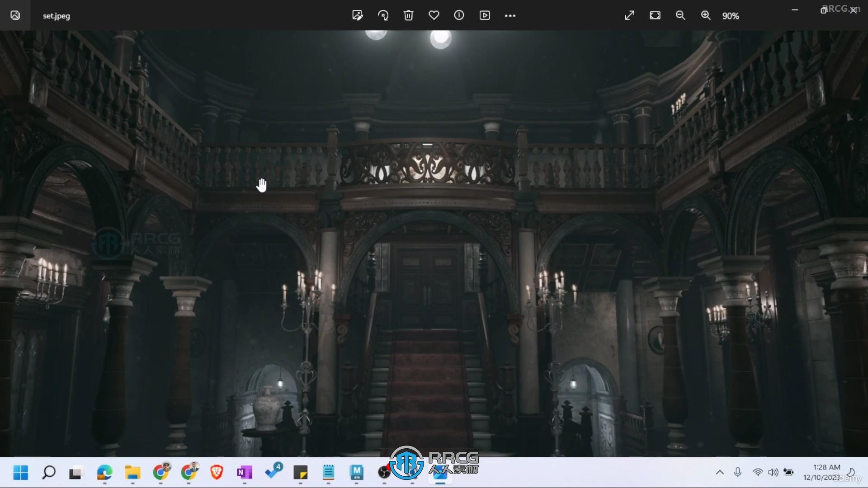Image resolution: width=868 pixels, height=488 pixels.
Task: Click the 90% zoom level value
Action: 731,16
